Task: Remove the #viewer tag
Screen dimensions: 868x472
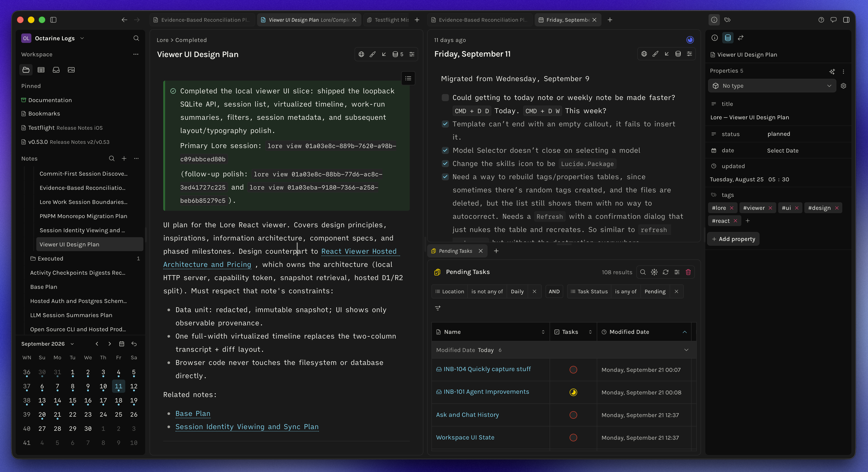Action: (770, 208)
